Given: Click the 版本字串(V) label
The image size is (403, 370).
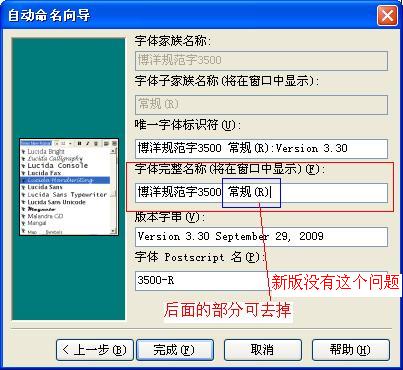Looking at the screenshot, I should pos(170,217).
